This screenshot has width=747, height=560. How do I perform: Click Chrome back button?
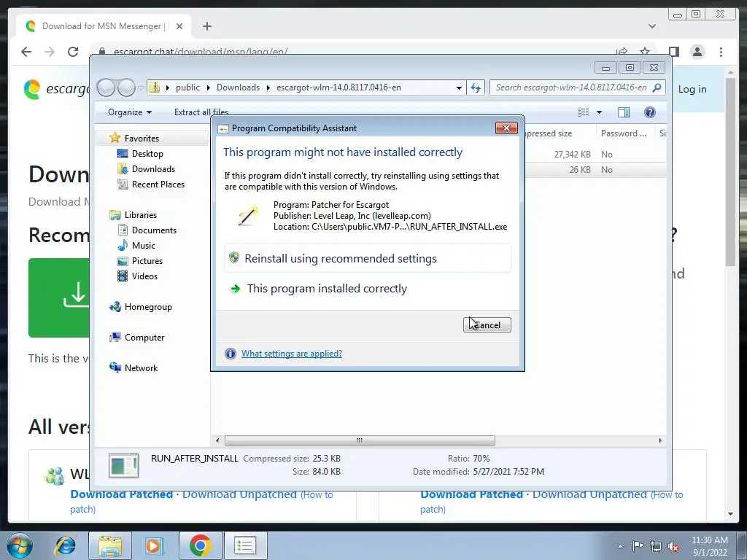(x=26, y=52)
